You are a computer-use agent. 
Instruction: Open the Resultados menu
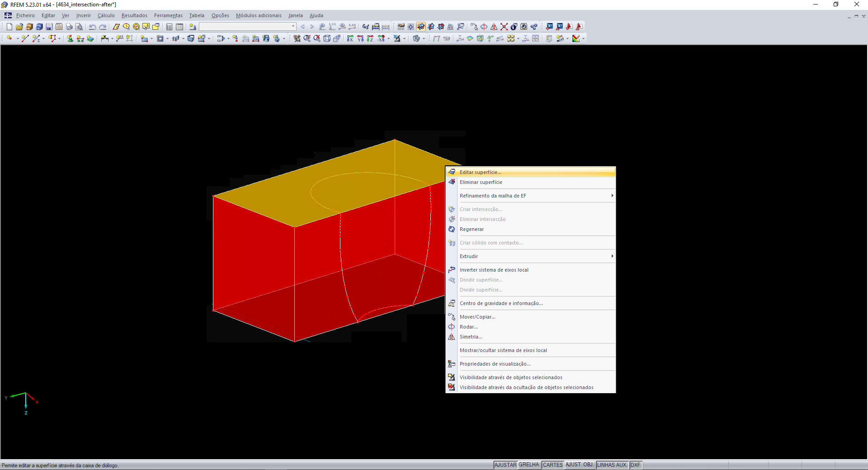point(134,15)
